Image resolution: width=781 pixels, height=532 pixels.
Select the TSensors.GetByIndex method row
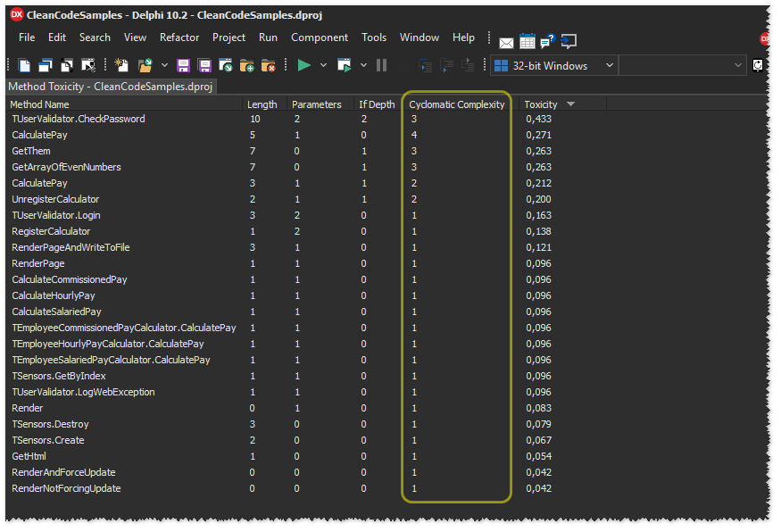[x=307, y=376]
